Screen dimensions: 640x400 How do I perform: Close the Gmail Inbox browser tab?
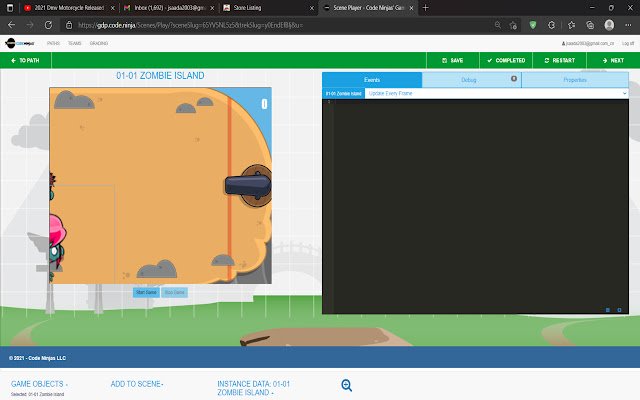tap(212, 8)
